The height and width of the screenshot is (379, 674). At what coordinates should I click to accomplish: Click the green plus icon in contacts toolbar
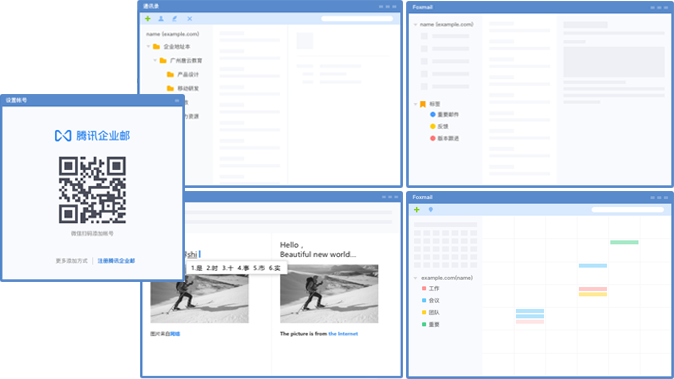click(147, 18)
